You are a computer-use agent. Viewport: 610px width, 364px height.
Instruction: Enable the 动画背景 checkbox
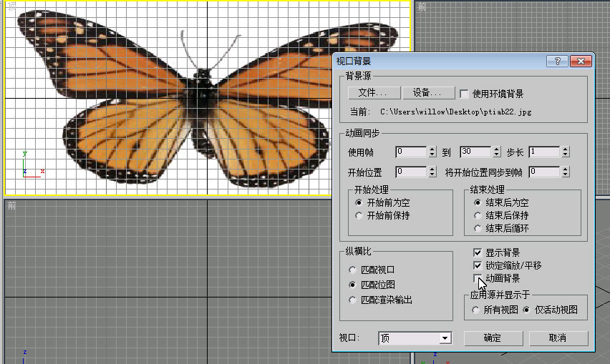click(478, 278)
